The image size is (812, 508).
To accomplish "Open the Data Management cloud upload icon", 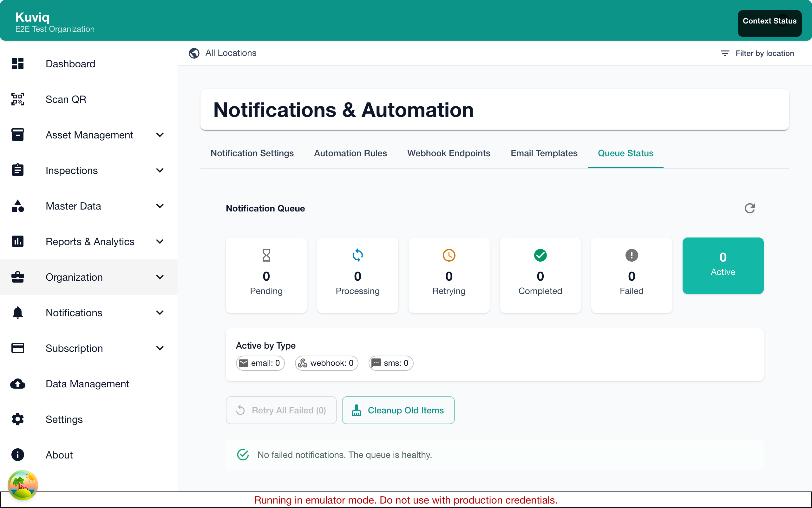I will [18, 384].
